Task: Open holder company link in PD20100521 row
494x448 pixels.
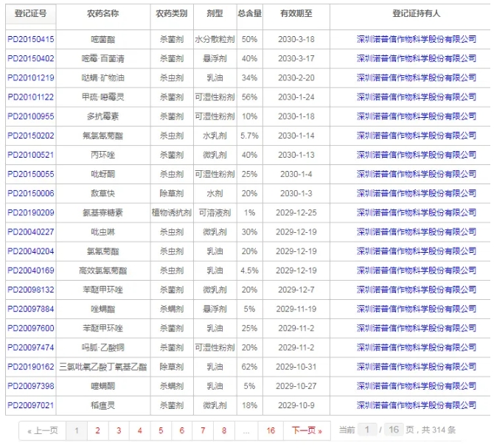Action: pos(416,155)
